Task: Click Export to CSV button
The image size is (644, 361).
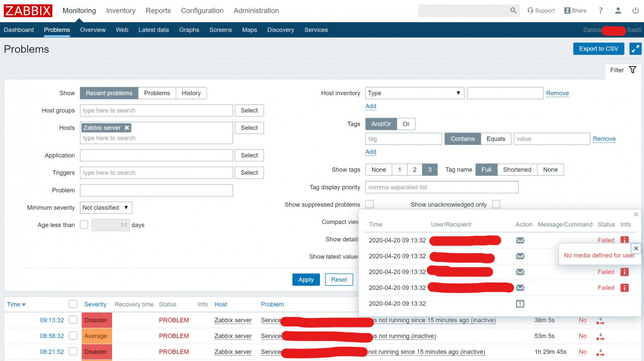Action: pyautogui.click(x=598, y=49)
